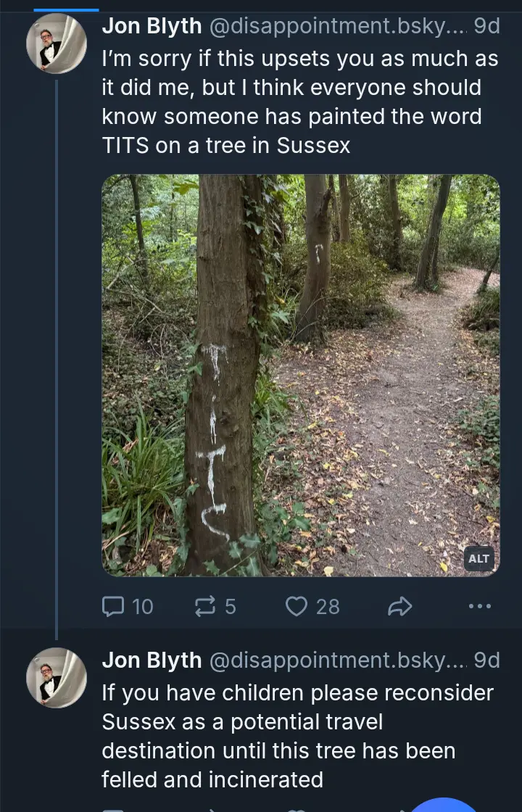Click Jon Blyth name on second post
This screenshot has width=522, height=812.
[152, 660]
